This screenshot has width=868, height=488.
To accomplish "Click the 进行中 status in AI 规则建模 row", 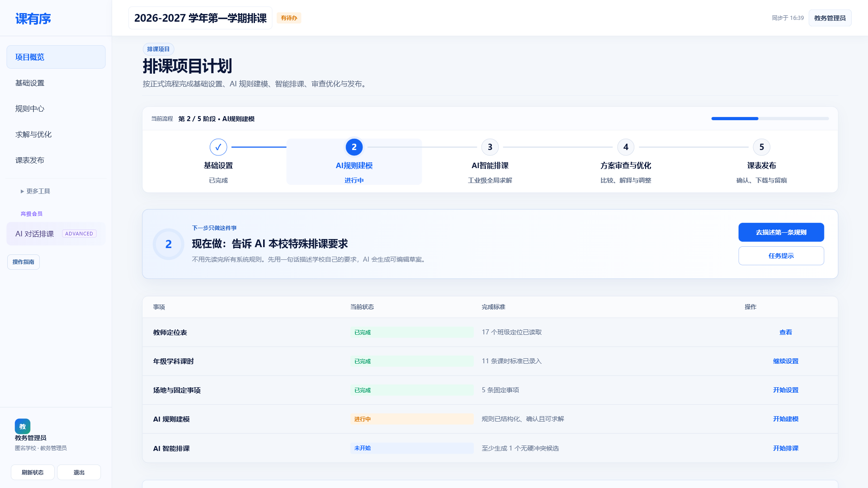I will 412,419.
